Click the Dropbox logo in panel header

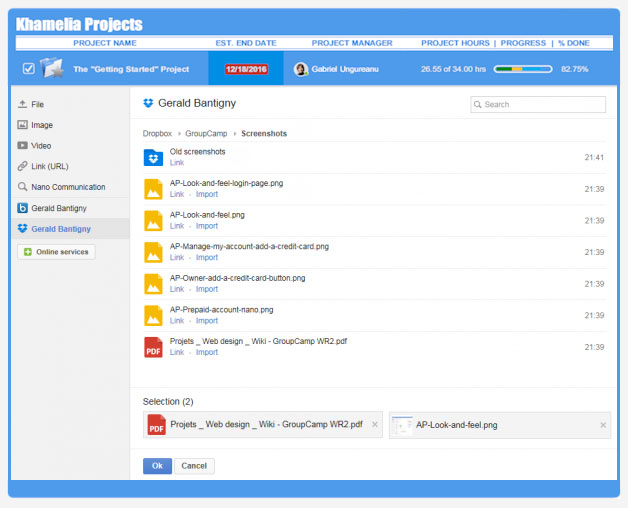148,103
